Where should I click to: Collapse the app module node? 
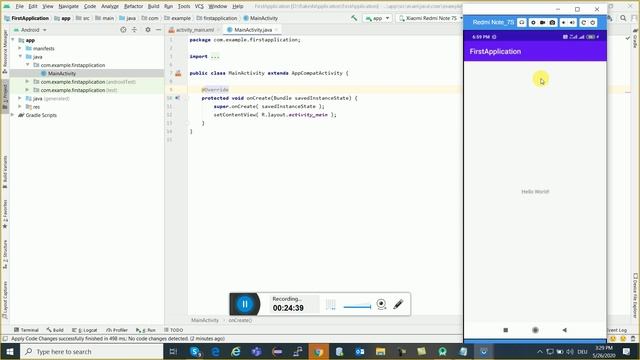click(x=13, y=40)
